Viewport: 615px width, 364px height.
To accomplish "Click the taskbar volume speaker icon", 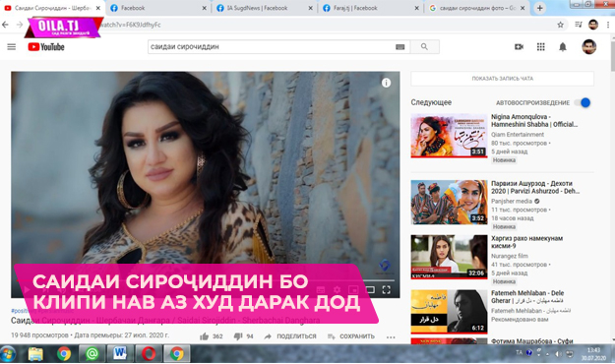I will pos(558,353).
